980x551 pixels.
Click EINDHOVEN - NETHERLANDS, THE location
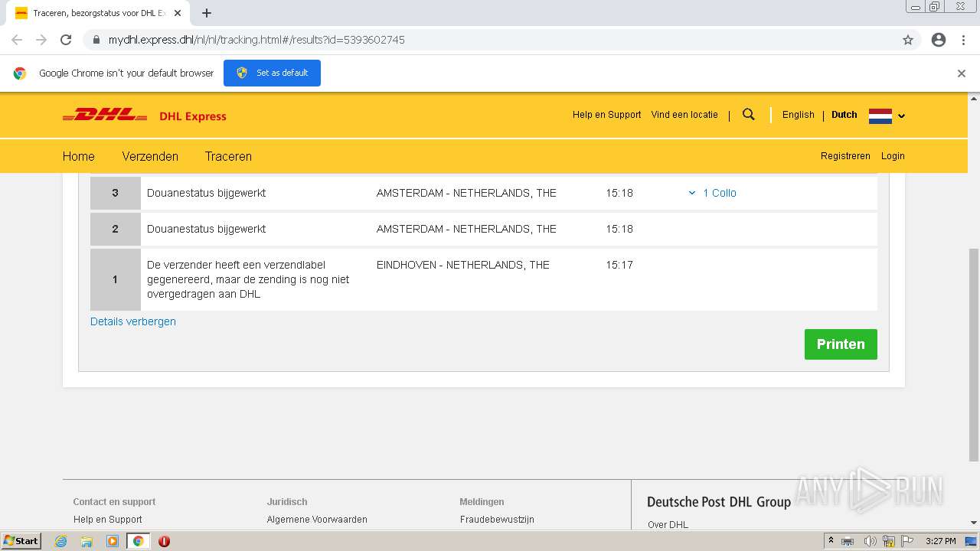(x=463, y=265)
